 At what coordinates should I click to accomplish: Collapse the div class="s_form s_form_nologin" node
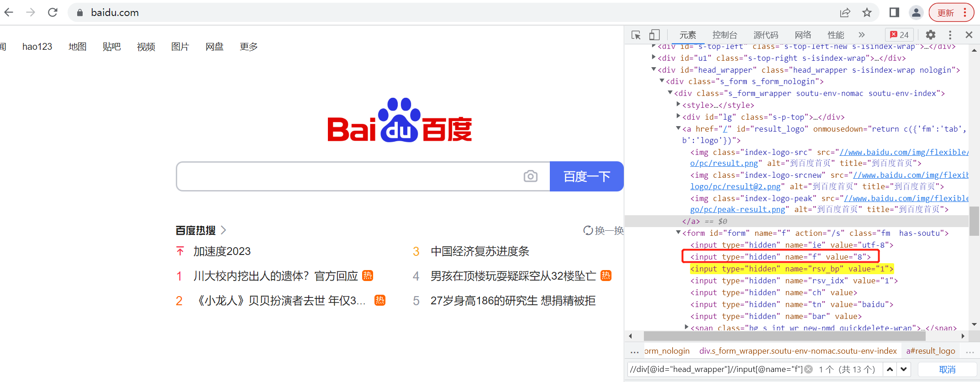[662, 81]
